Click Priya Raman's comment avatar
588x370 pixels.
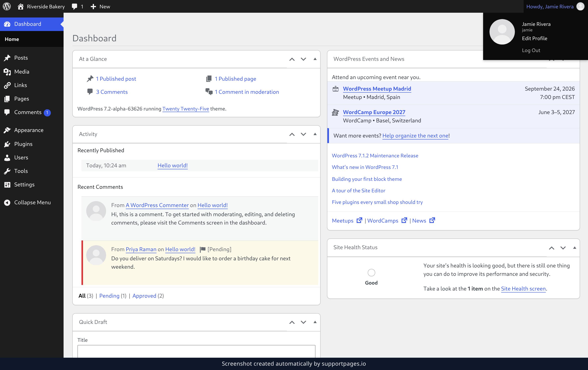coord(96,255)
